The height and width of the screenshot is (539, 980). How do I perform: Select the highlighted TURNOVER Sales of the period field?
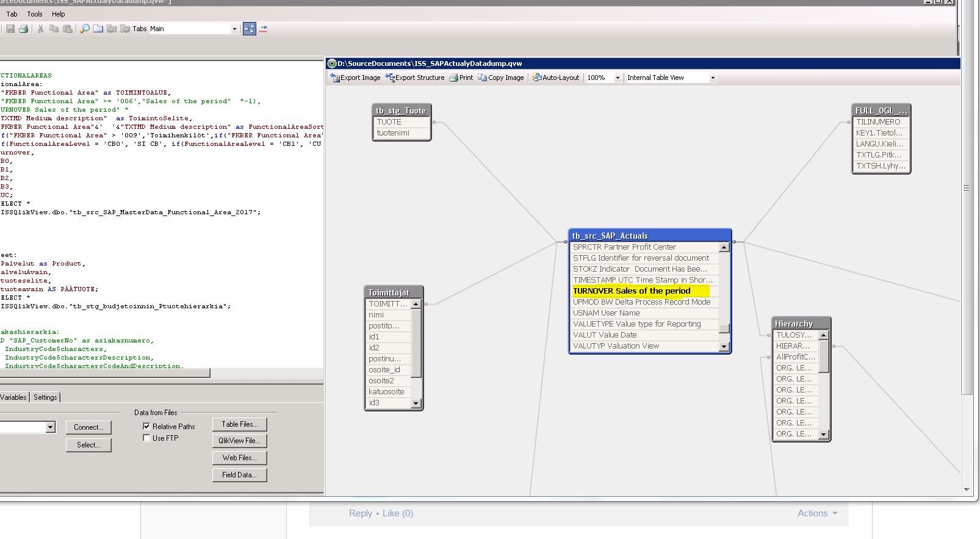632,291
